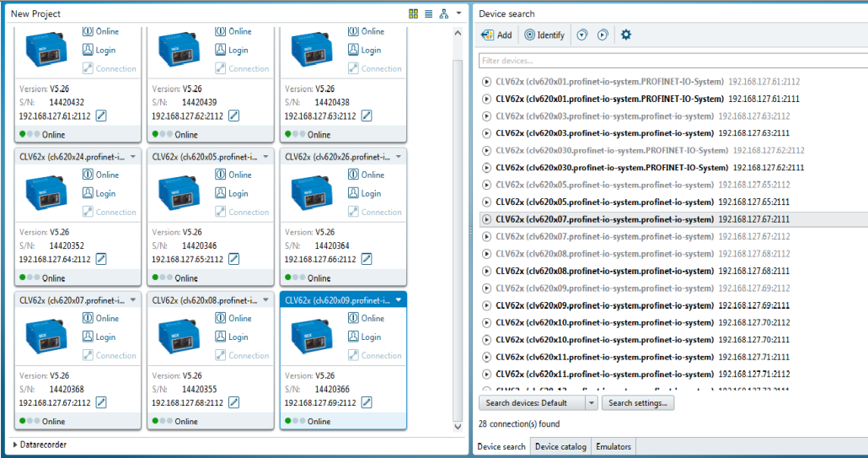Edit IP address 192.168.127.62:2112
868x458 pixels.
tap(233, 116)
